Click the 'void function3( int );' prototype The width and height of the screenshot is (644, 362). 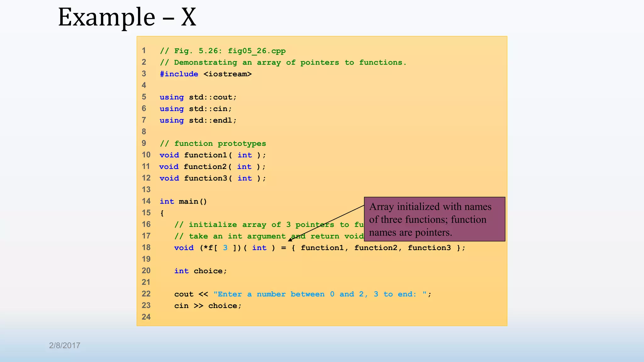pos(213,178)
